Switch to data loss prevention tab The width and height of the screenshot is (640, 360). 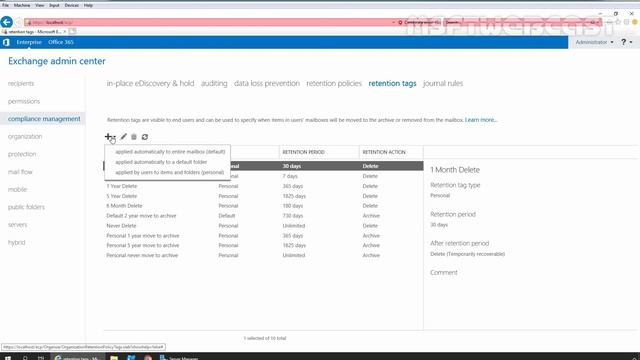coord(267,83)
